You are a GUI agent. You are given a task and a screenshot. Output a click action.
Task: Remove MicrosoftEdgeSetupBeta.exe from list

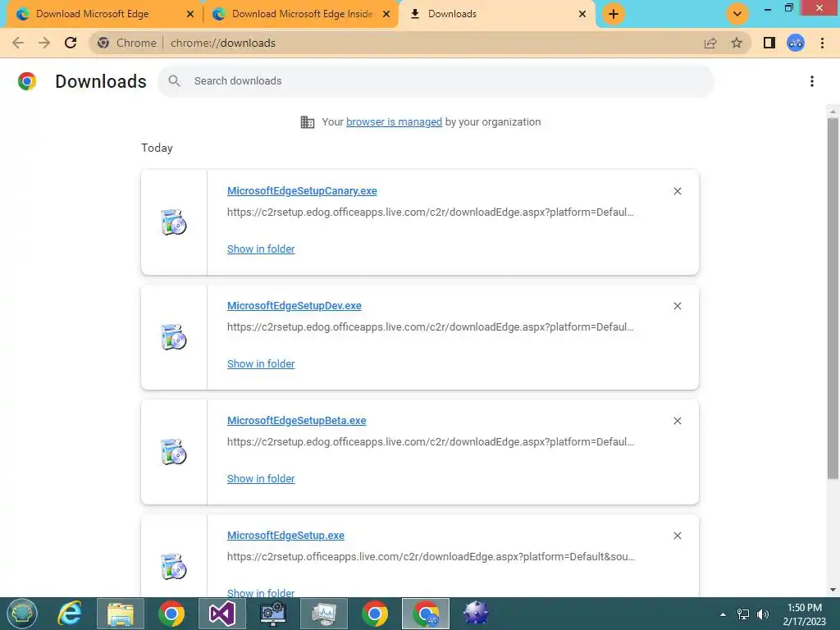(677, 421)
